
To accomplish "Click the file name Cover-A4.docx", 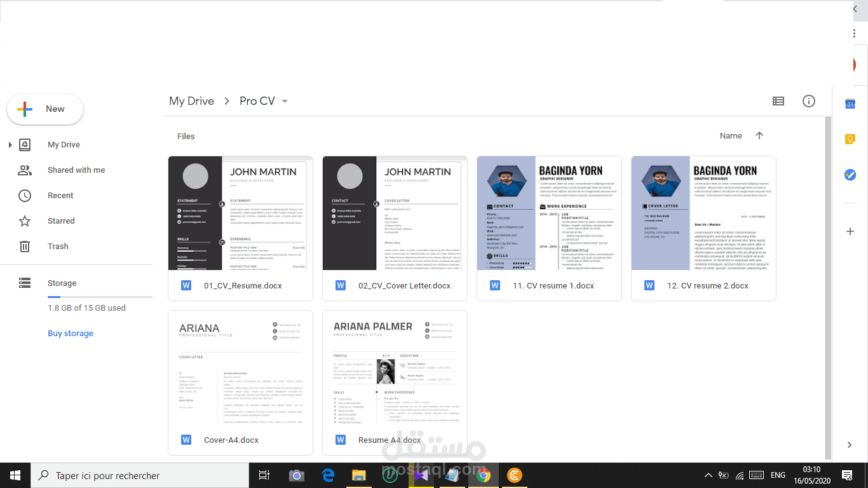I will [x=231, y=440].
